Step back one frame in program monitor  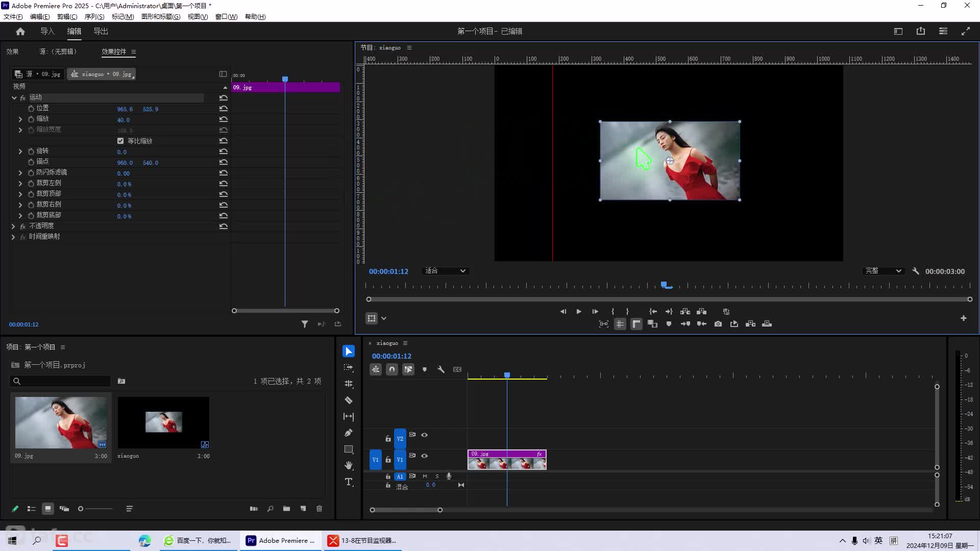click(x=563, y=312)
